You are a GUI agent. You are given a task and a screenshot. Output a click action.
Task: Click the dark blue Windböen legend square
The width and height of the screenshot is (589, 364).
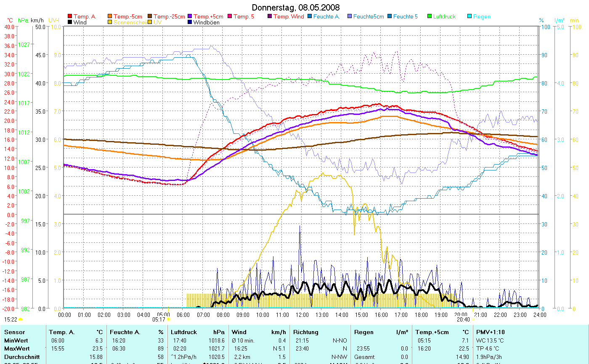coord(190,22)
